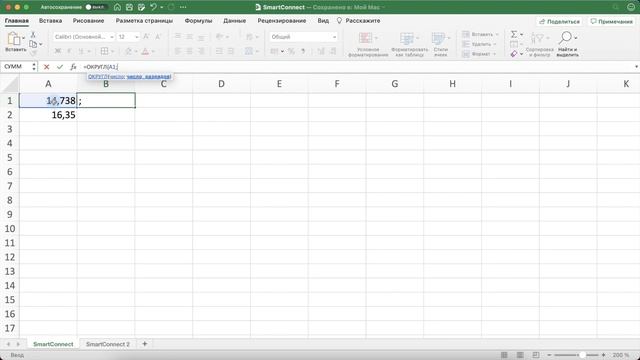The image size is (640, 360).
Task: Open the Данные ribbon tab
Action: (235, 20)
